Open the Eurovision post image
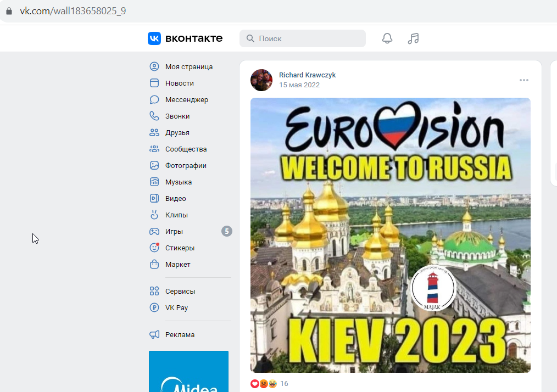557x392 pixels. point(391,235)
